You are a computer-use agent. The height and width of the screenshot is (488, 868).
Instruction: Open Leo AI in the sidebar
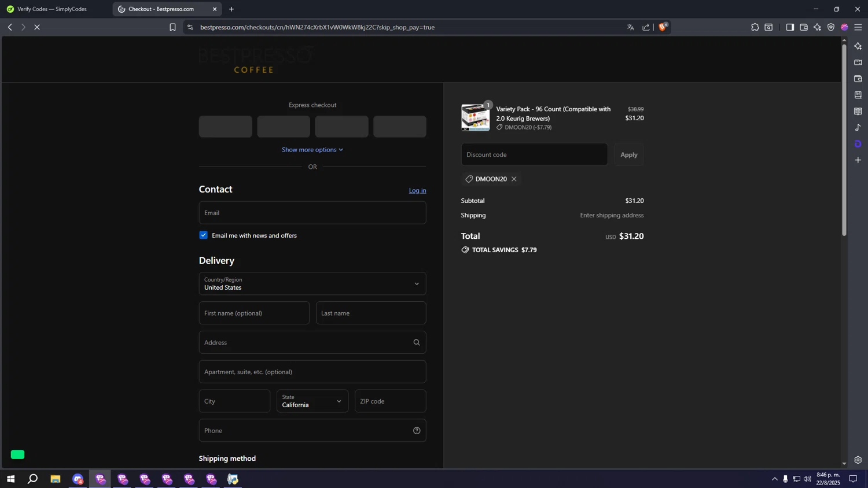pyautogui.click(x=858, y=46)
